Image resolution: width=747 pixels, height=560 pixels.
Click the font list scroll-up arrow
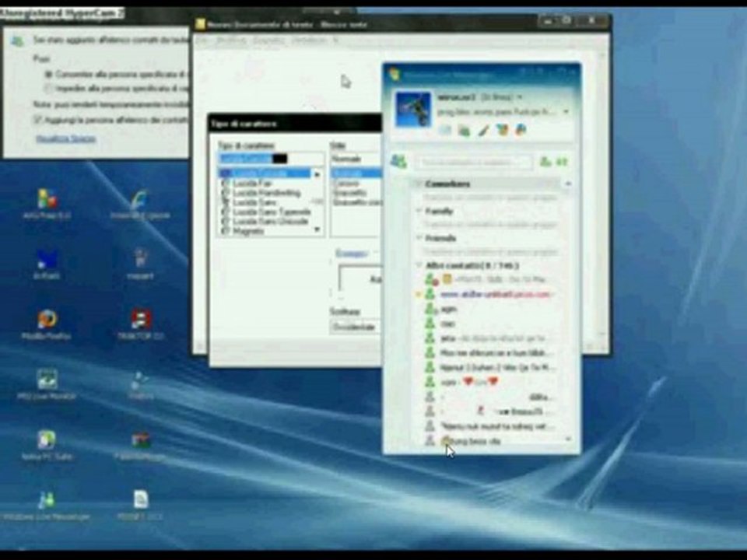pyautogui.click(x=317, y=174)
